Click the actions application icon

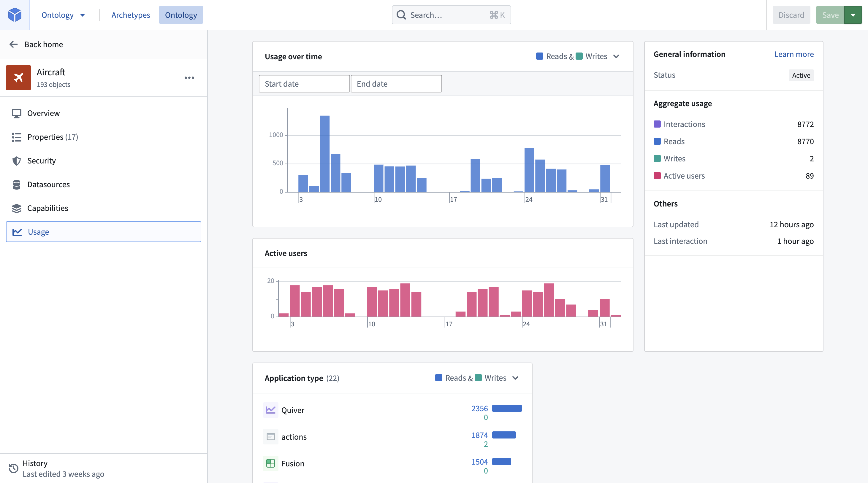click(270, 437)
